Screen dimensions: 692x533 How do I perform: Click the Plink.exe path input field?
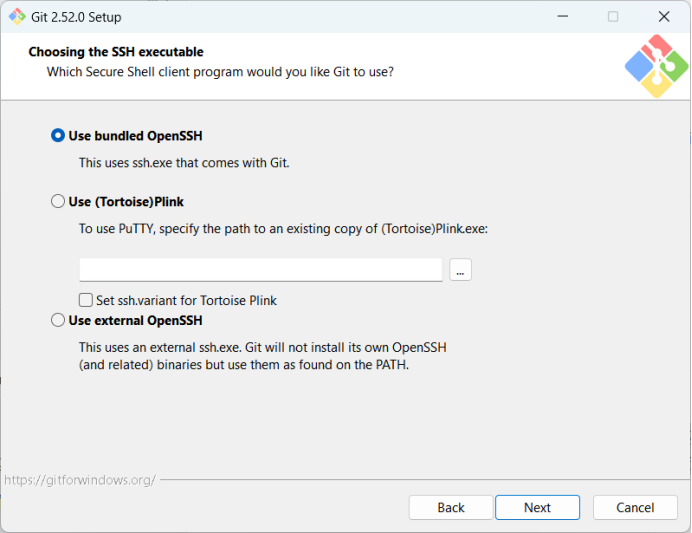tap(261, 269)
